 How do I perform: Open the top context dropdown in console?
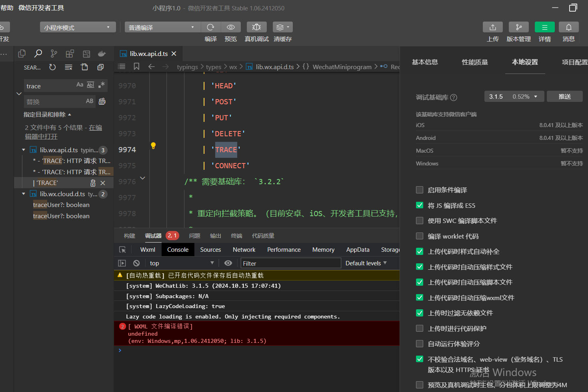click(x=182, y=263)
